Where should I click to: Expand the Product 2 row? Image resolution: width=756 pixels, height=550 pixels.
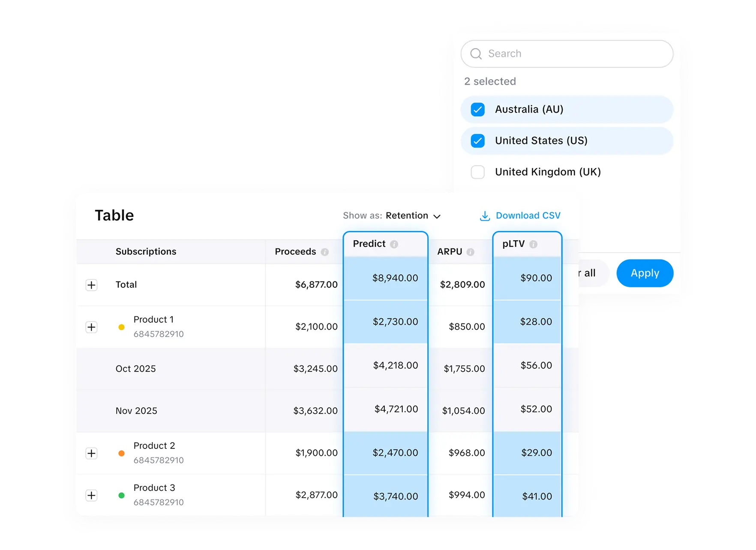point(91,453)
